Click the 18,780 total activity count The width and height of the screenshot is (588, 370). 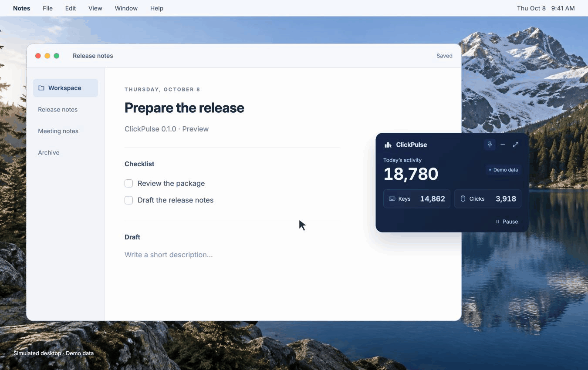click(x=411, y=174)
